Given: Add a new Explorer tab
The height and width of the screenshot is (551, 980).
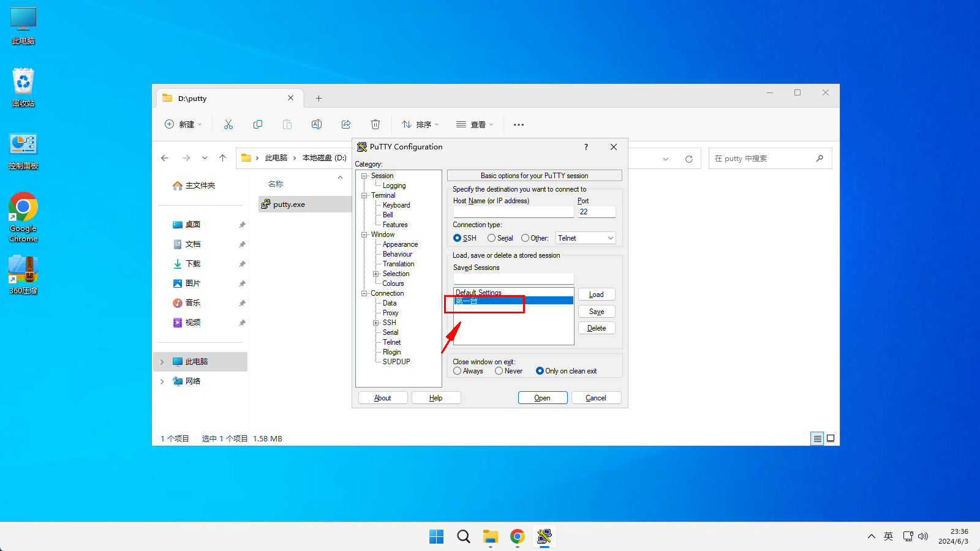Looking at the screenshot, I should 318,98.
